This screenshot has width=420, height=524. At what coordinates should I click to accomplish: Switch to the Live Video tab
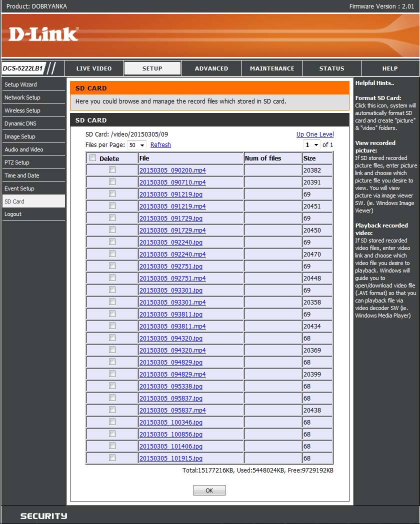(94, 68)
